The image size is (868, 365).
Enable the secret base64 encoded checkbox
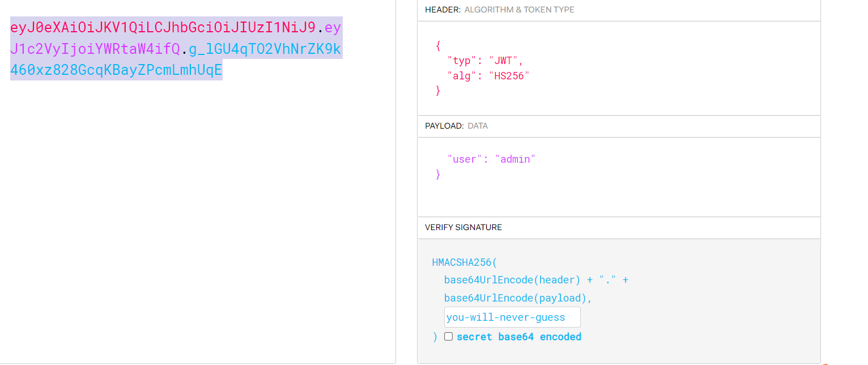coord(448,337)
